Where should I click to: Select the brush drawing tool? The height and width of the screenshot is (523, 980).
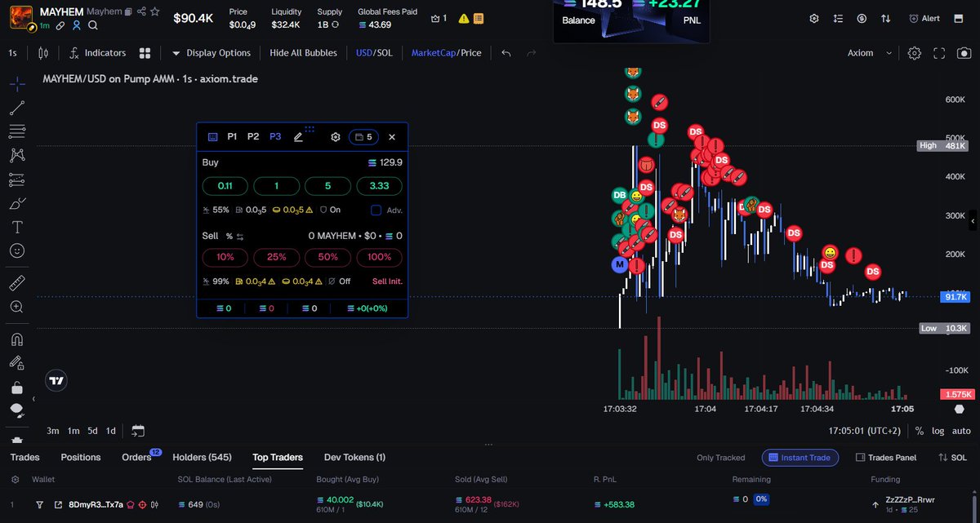click(17, 203)
